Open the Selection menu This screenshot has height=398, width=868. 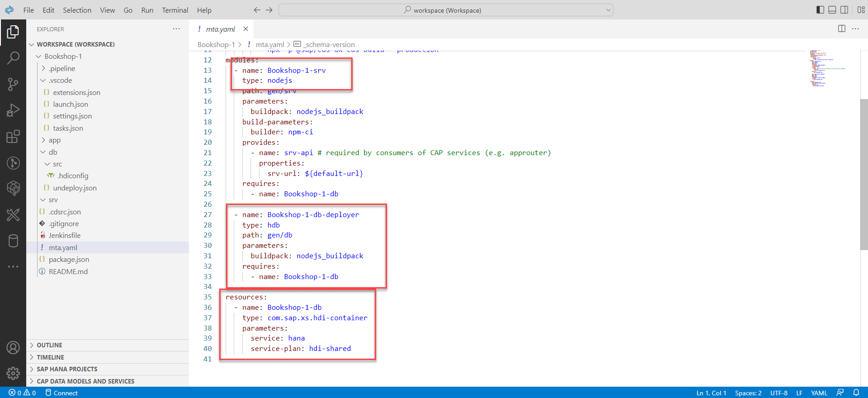[x=77, y=10]
